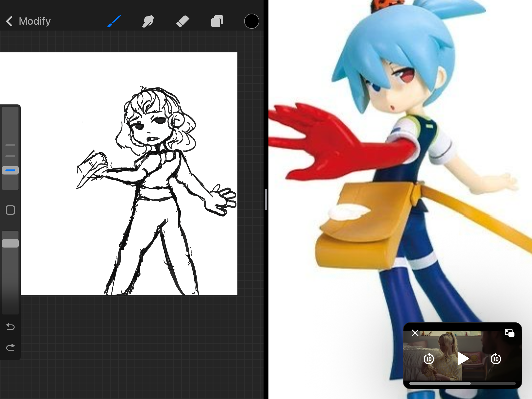Select the Smudge tool
532x399 pixels.
pyautogui.click(x=148, y=21)
